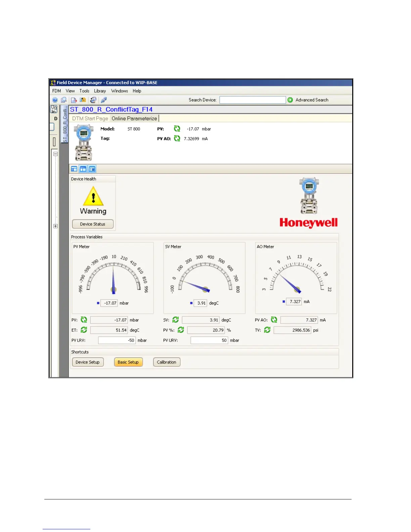This screenshot has width=411, height=532.
Task: Click the yellow folder toolbar icon
Action: click(x=83, y=100)
